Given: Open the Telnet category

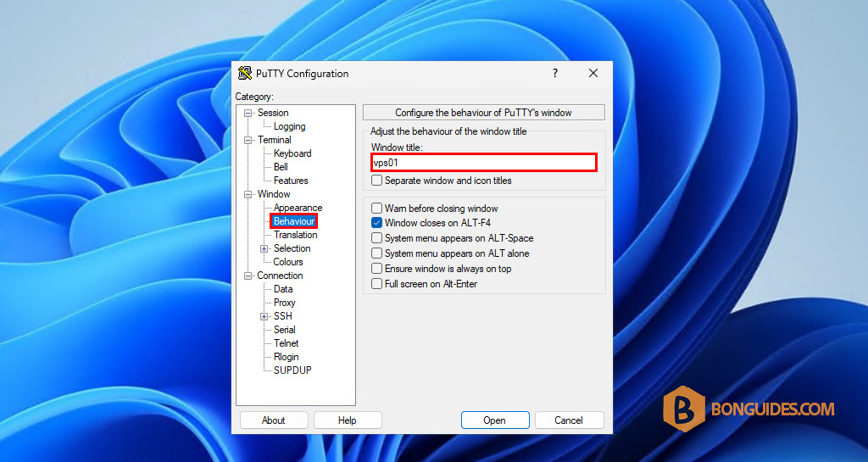Looking at the screenshot, I should [x=287, y=343].
